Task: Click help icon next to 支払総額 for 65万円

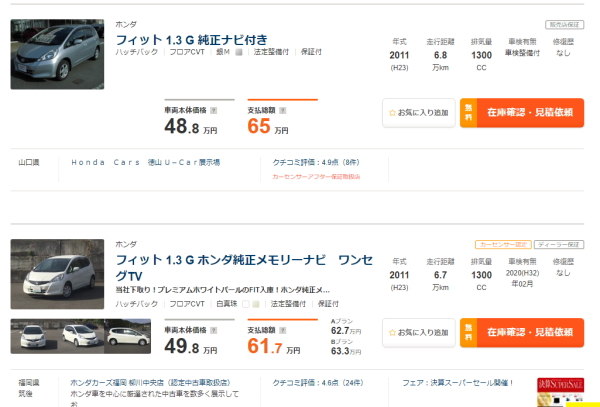Action: [x=283, y=111]
